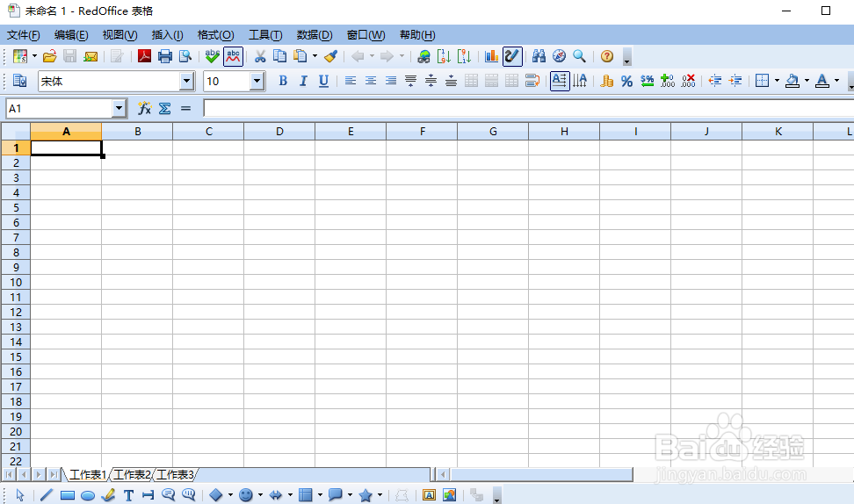Open the 格式(O) menu
Image resolution: width=854 pixels, height=504 pixels.
pyautogui.click(x=215, y=35)
